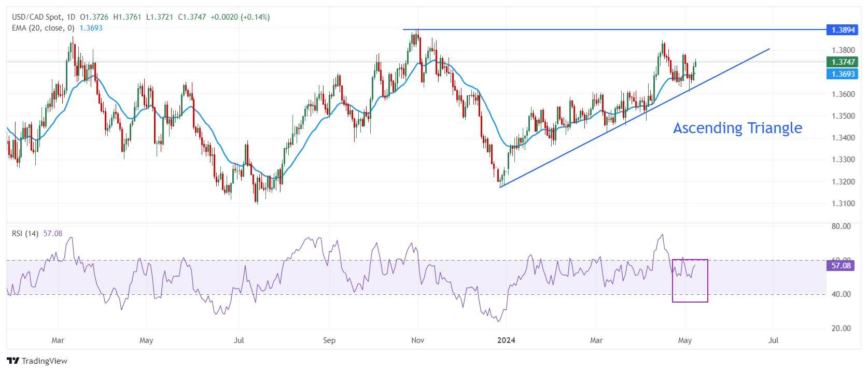
Task: Click the 1.3800 price axis label
Action: coord(843,50)
